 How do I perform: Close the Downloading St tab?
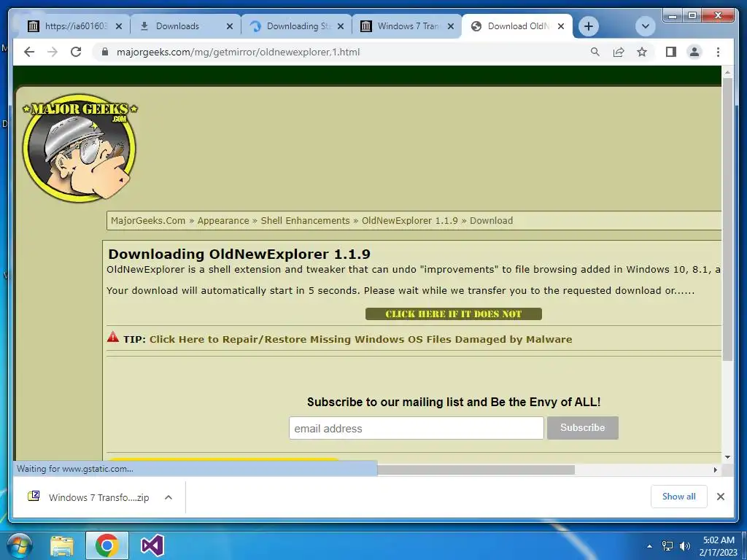(x=341, y=26)
